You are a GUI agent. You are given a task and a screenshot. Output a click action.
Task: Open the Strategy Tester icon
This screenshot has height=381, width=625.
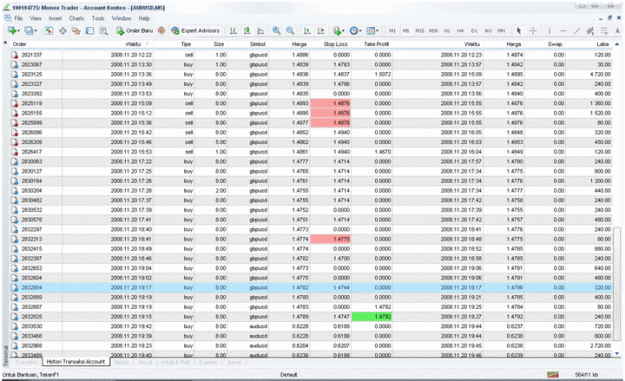pos(103,31)
